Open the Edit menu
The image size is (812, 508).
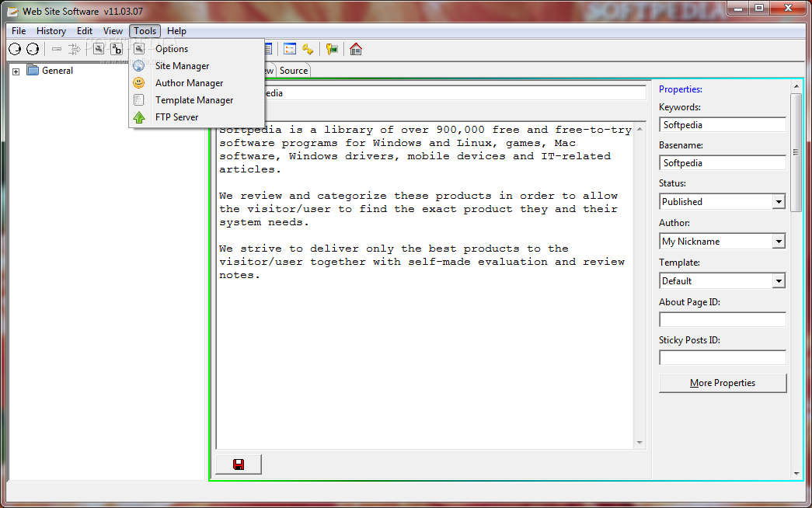(x=85, y=31)
